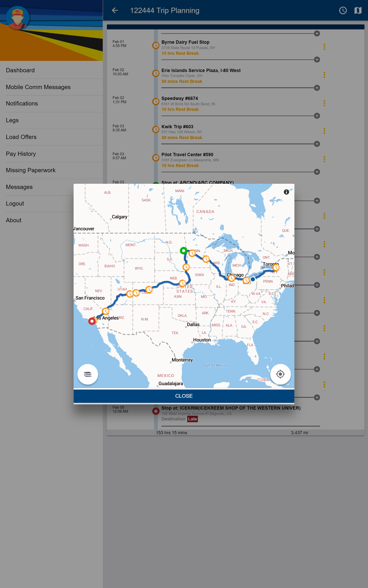The image size is (368, 588).
Task: Open Notifications menu item
Action: [51, 103]
